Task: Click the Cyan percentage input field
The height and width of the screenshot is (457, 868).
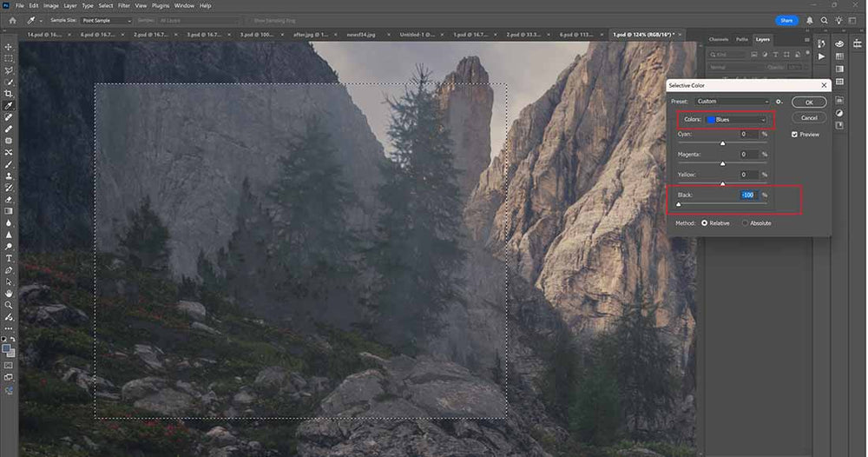Action: click(x=748, y=134)
